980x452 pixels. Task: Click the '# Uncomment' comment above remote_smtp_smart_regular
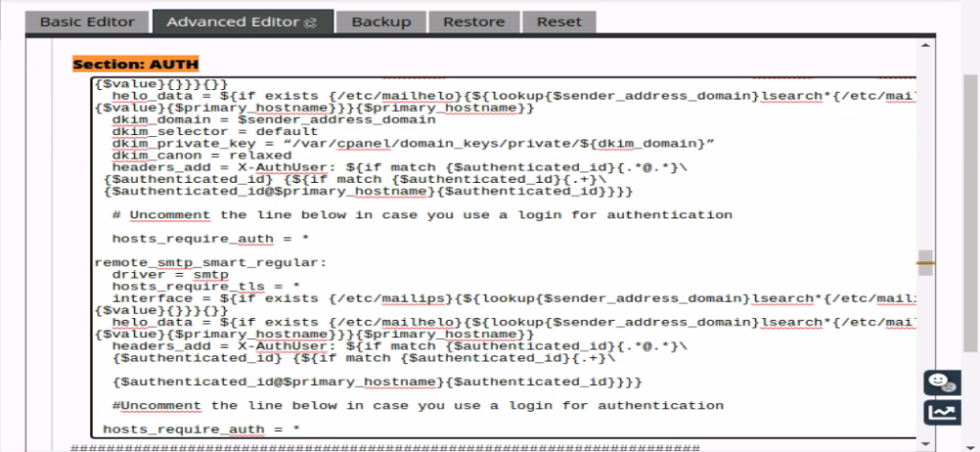coord(422,215)
